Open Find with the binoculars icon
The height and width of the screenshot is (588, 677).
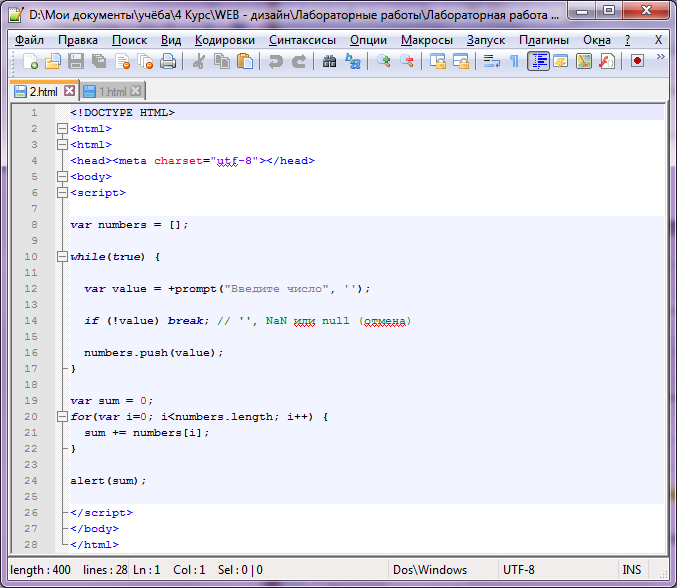(330, 62)
